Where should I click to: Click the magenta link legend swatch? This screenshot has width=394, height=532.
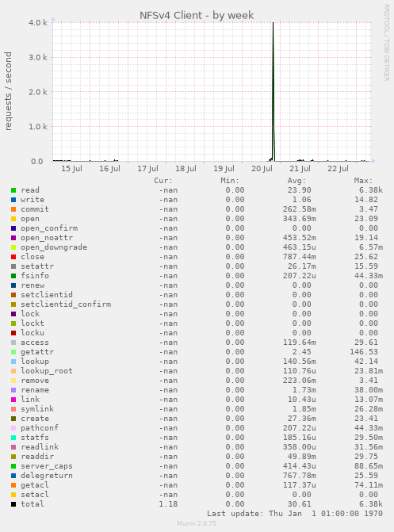tap(13, 400)
